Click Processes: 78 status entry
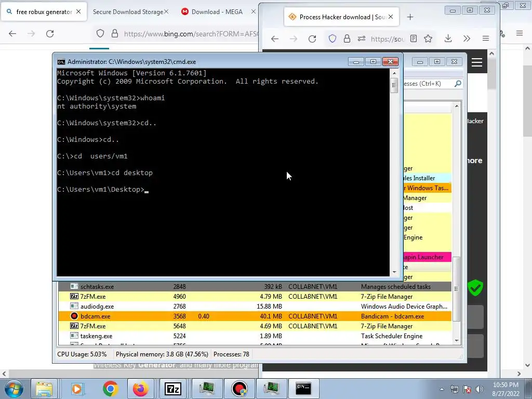The image size is (532, 399). 231,354
